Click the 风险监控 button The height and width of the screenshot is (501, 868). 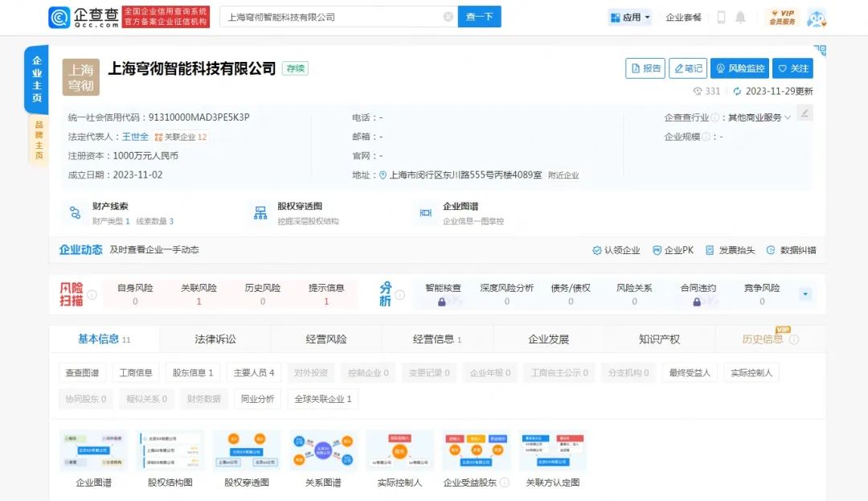click(x=739, y=68)
